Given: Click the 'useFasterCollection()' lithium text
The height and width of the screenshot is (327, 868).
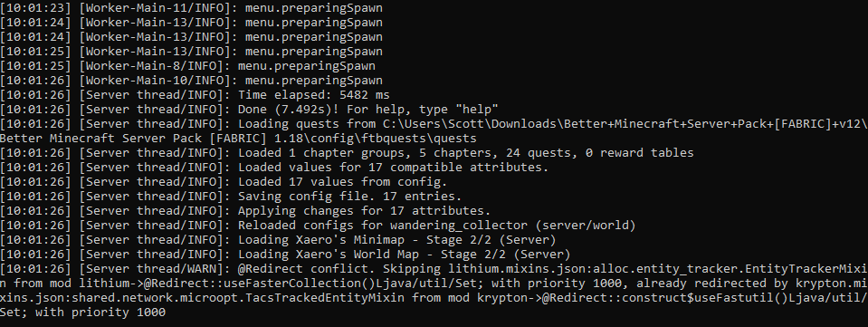Looking at the screenshot, I should click(x=307, y=283).
